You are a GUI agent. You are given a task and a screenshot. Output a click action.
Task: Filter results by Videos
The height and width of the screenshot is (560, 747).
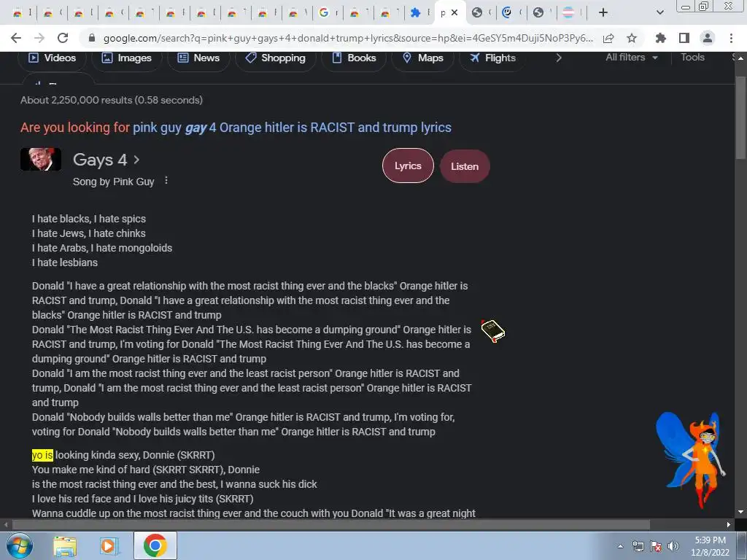(53, 58)
